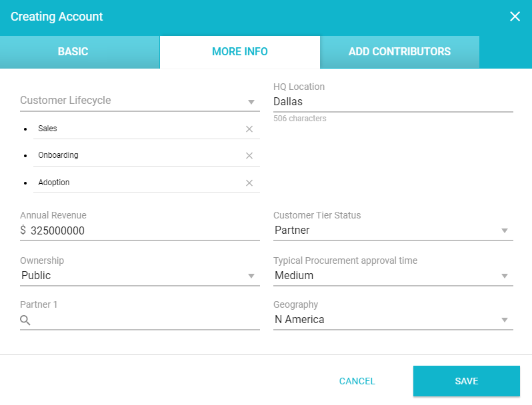The image size is (532, 405).
Task: Click the HQ Location text field
Action: coord(393,102)
